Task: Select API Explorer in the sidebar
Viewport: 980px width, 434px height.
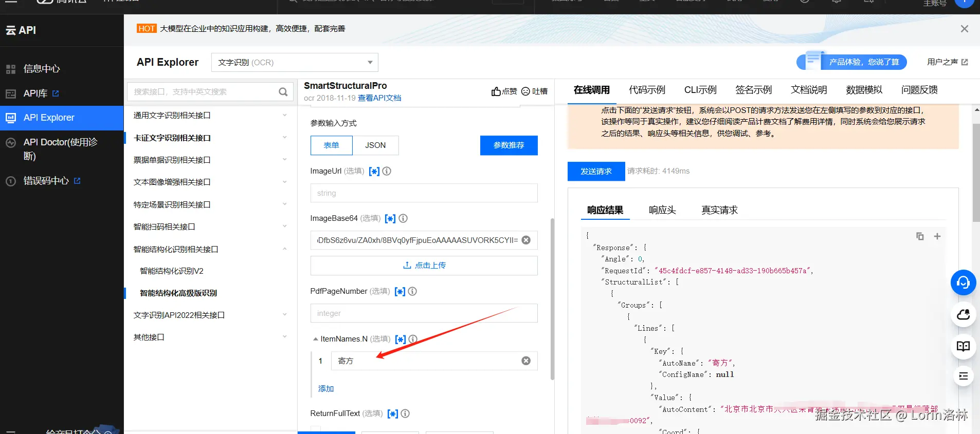Action: pos(62,118)
